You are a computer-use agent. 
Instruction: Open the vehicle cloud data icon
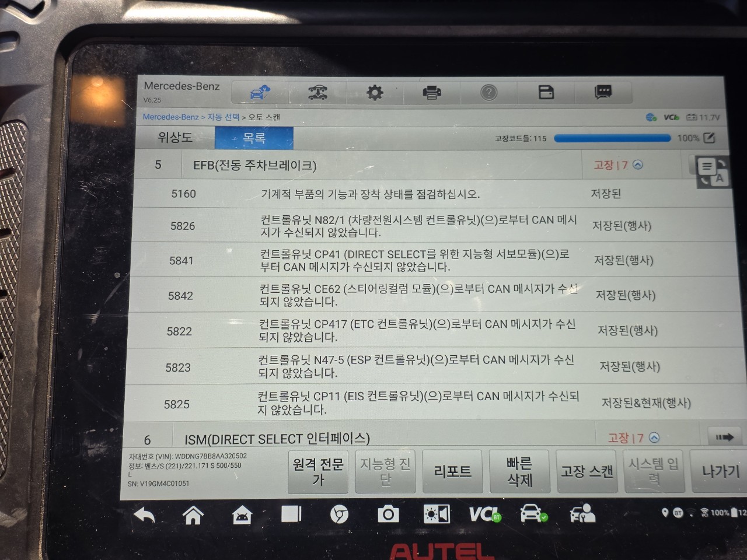click(260, 92)
